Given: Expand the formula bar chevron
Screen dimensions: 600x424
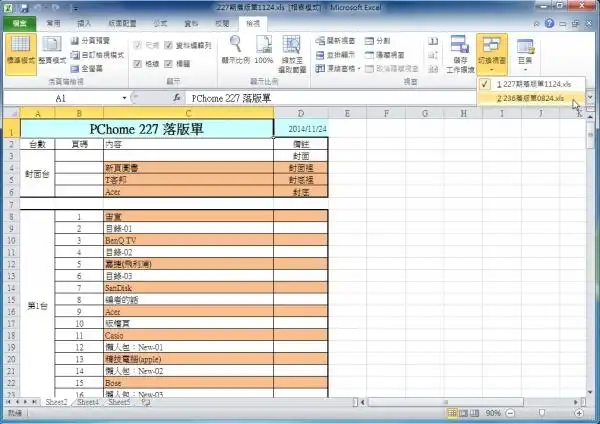Looking at the screenshot, I should 590,98.
